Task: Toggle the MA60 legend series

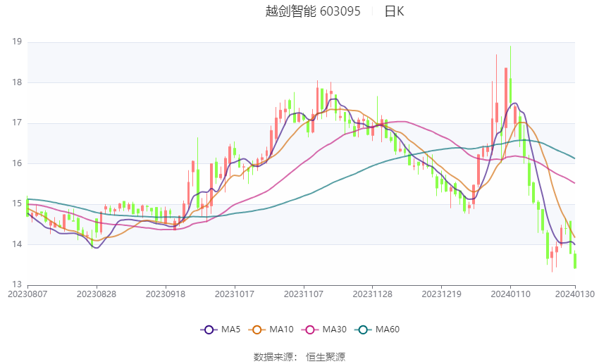Action: point(377,330)
